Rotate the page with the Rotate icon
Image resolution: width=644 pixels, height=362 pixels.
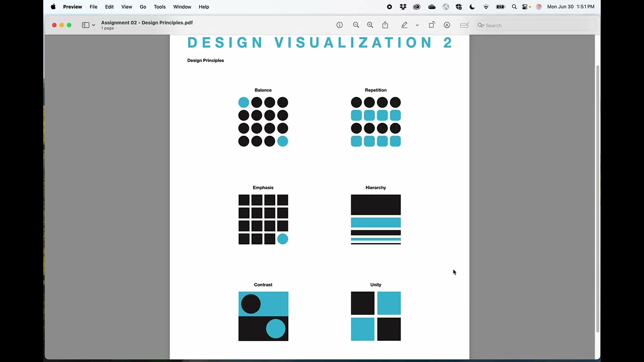(x=432, y=25)
